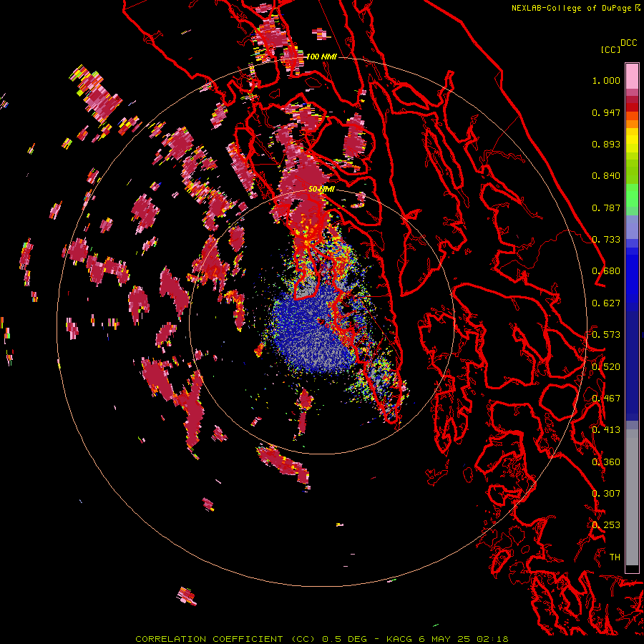This screenshot has height=644, width=644.
Task: Click the 0.5 DEG elevation text
Action: click(345, 639)
